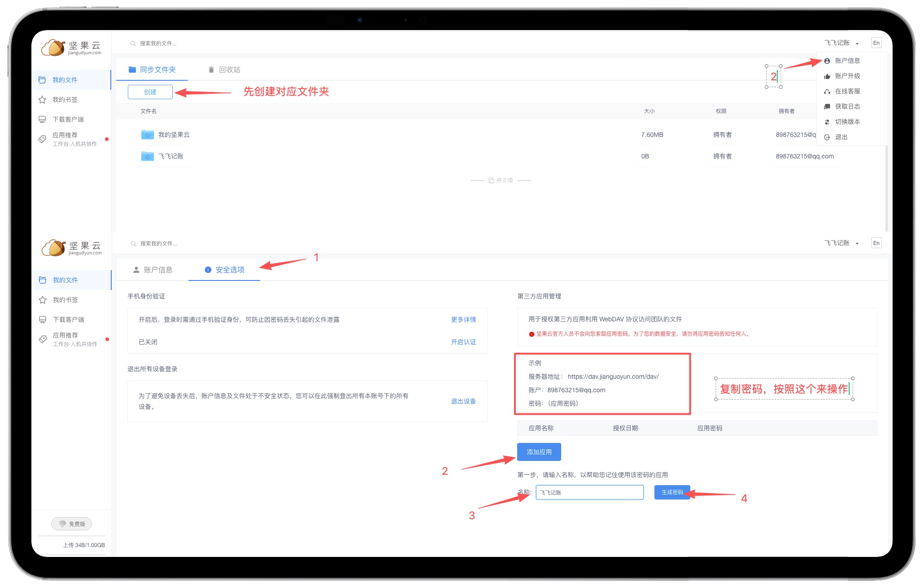Click En language button on file list page
This screenshot has height=587, width=924.
[x=876, y=43]
